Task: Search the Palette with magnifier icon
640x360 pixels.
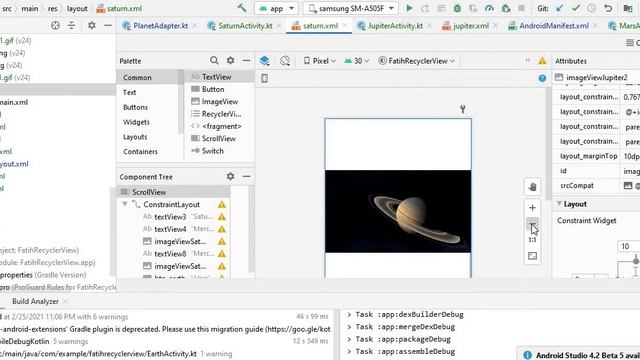Action: [214, 60]
